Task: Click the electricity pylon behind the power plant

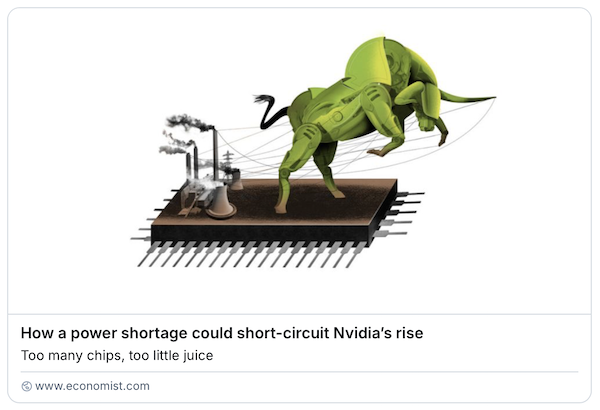Action: (x=228, y=164)
